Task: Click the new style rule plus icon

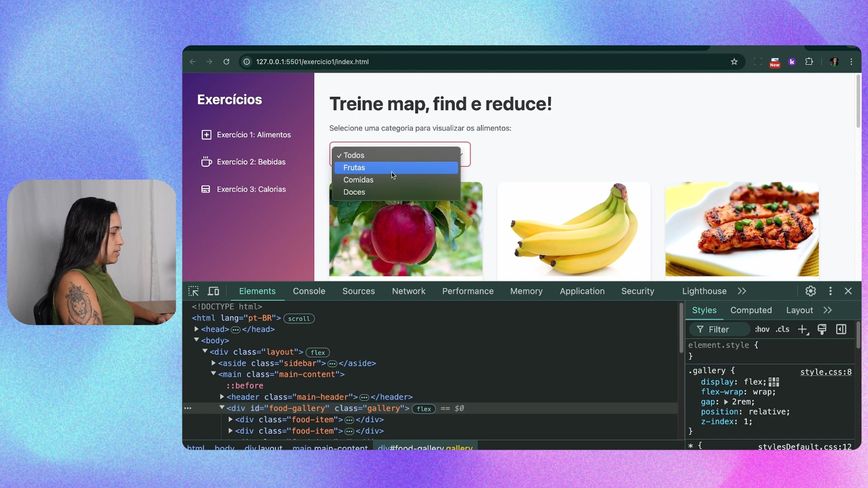Action: click(x=802, y=329)
